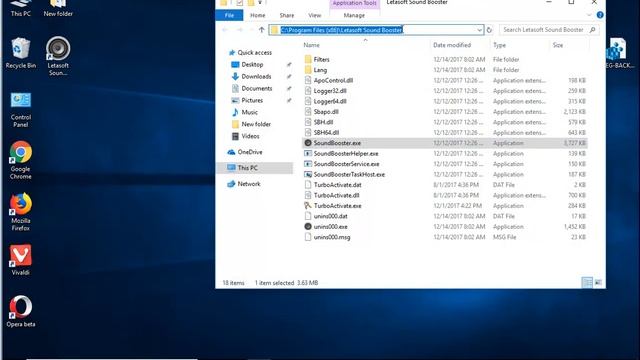The image size is (640, 360).
Task: Open the Share ribbon tab
Action: 287,15
